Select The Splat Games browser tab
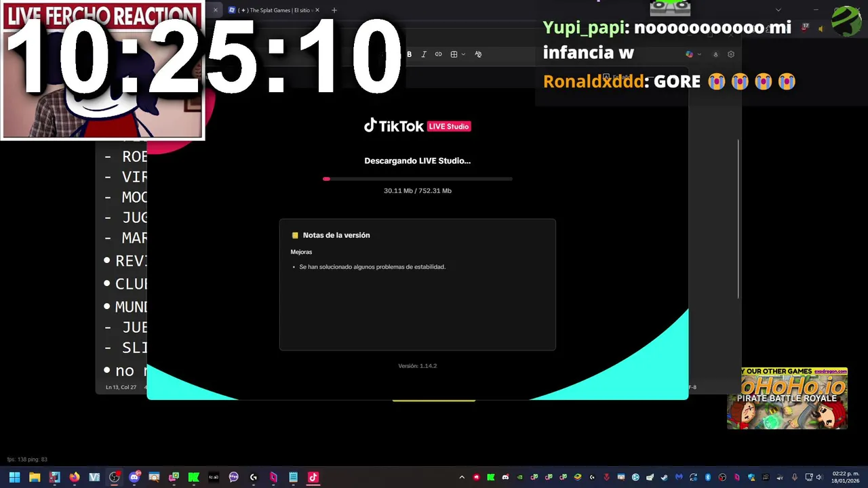868x488 pixels. click(x=274, y=10)
